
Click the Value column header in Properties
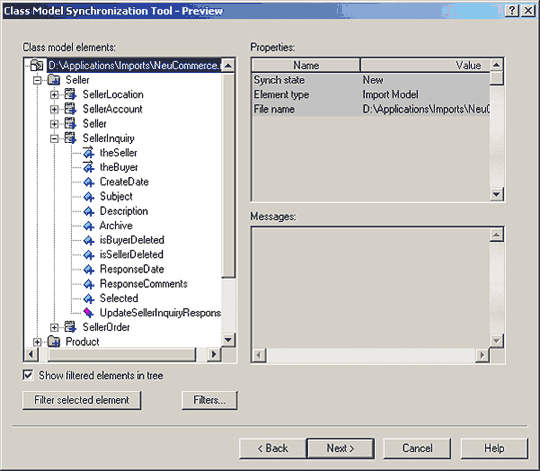click(x=425, y=65)
